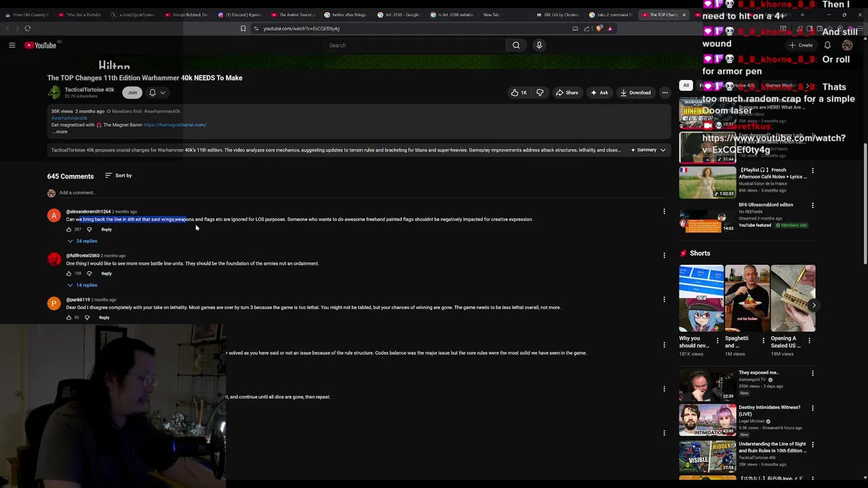Download the video
The image size is (868, 488).
pos(635,93)
